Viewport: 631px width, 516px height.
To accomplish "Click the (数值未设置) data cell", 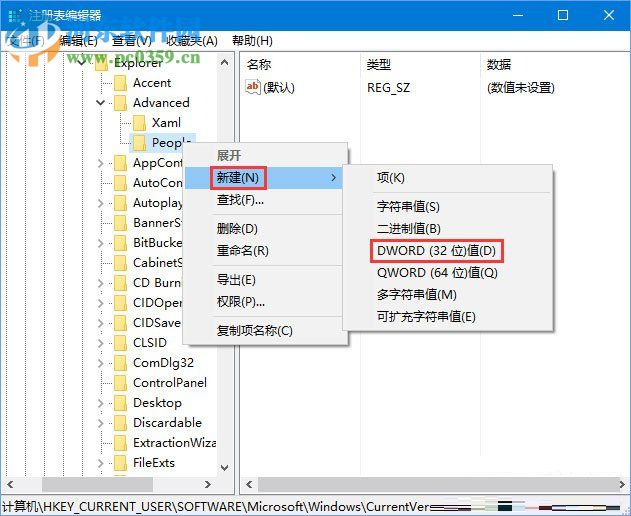I will tap(521, 88).
